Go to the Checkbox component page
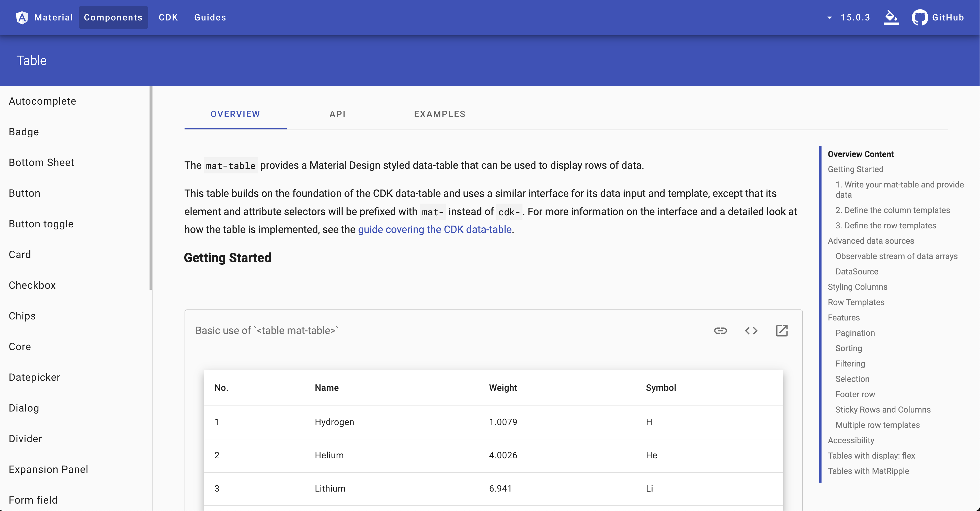 [x=32, y=285]
